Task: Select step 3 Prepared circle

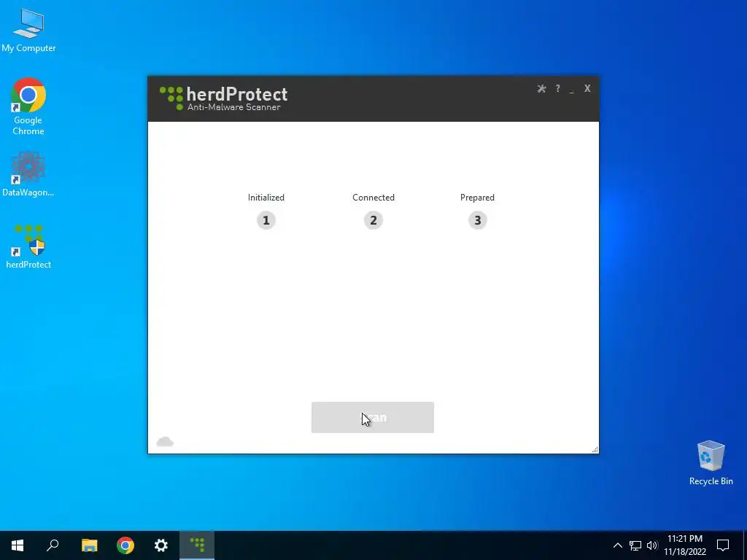Action: click(x=477, y=220)
